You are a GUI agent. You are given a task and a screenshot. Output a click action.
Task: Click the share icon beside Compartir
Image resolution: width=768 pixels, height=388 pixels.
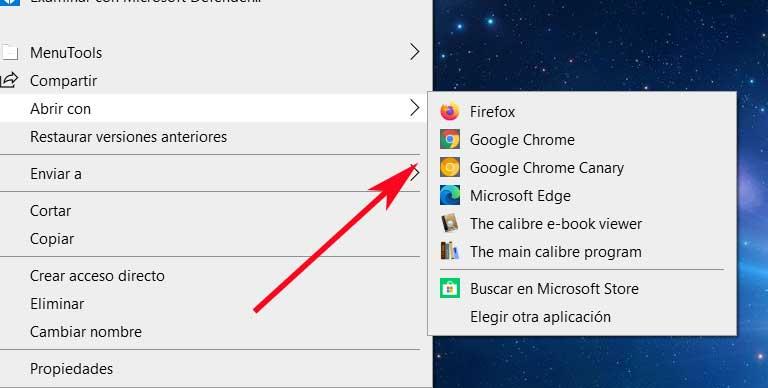point(9,80)
